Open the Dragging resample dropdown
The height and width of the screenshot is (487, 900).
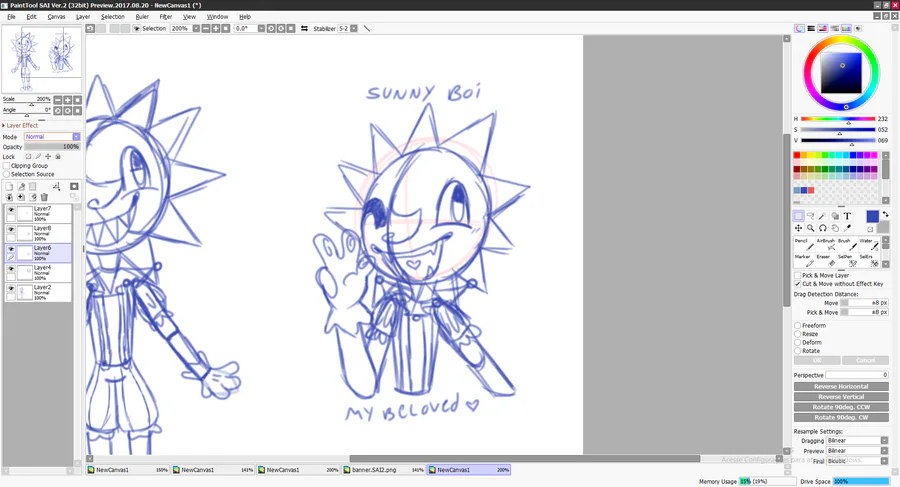pyautogui.click(x=884, y=440)
